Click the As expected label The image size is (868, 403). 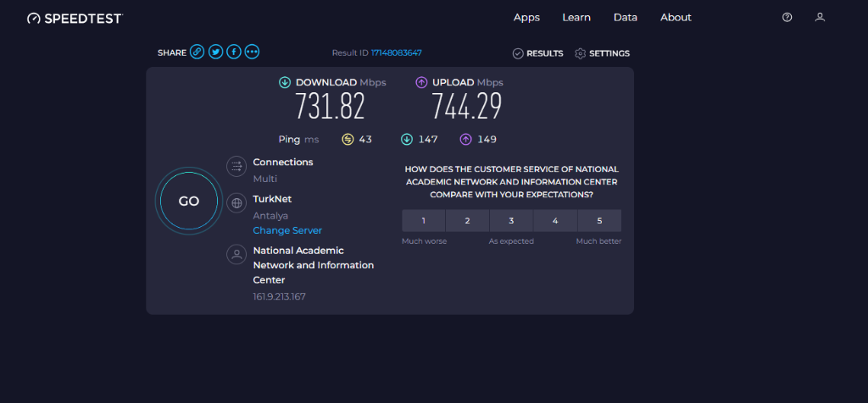(511, 241)
